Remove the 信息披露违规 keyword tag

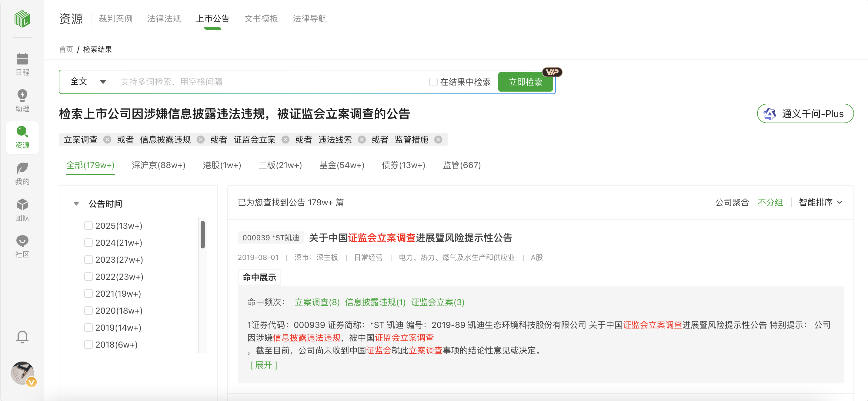[201, 140]
